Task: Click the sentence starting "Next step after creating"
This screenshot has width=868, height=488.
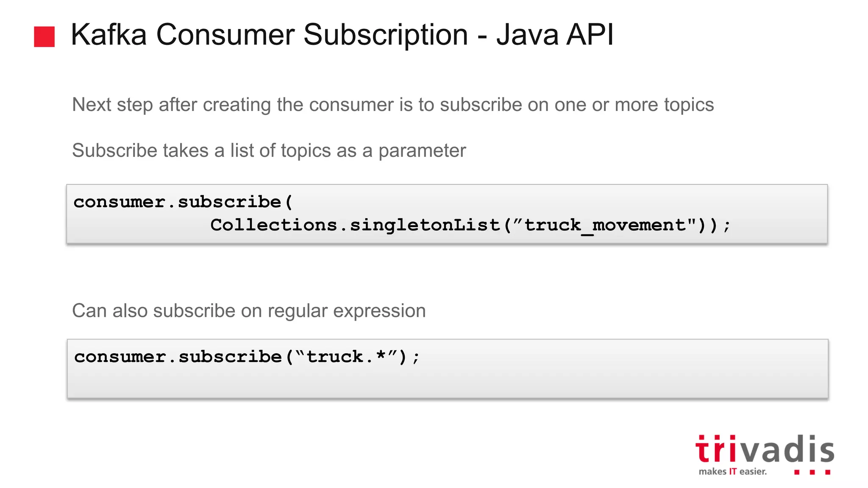Action: 392,105
